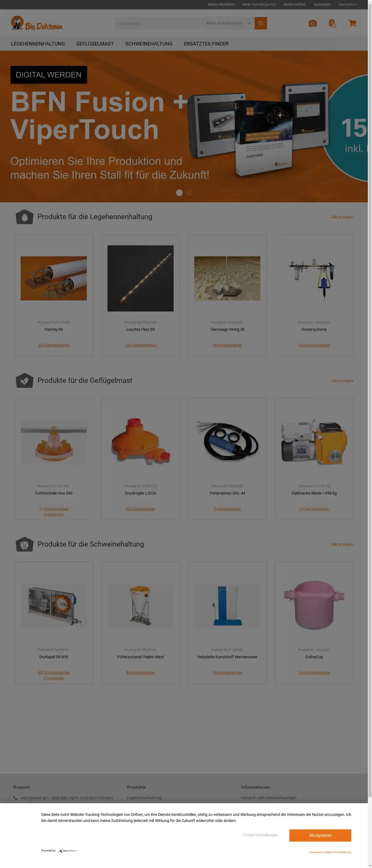Click the orange search magnifier button

tap(260, 23)
